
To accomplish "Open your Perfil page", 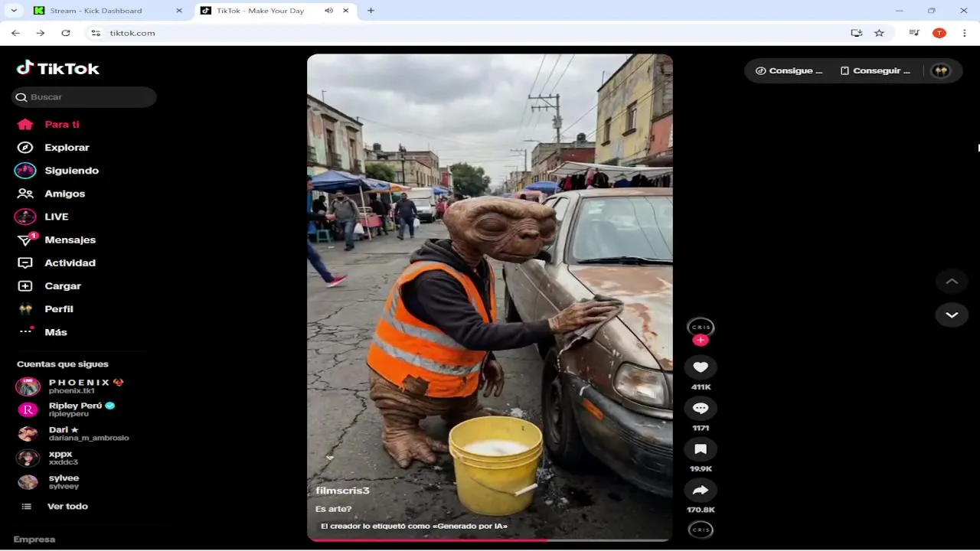I will pyautogui.click(x=46, y=308).
